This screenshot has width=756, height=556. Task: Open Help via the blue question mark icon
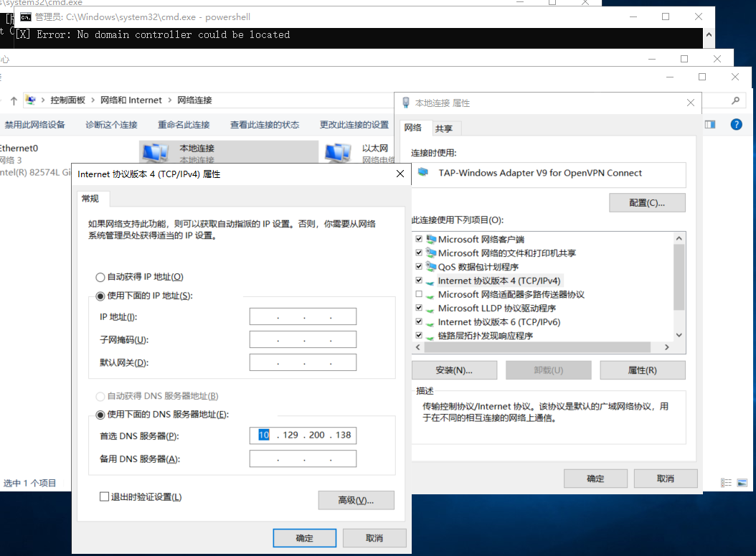point(735,124)
